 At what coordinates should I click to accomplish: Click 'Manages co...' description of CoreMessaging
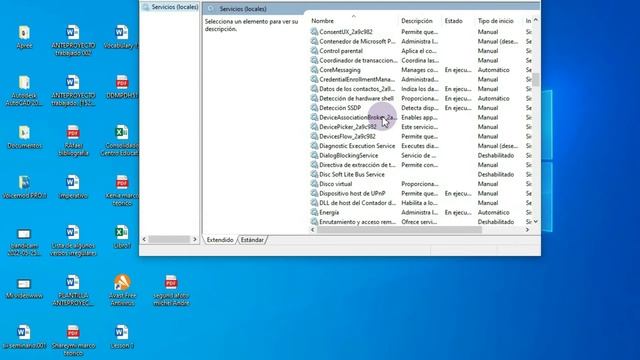(x=420, y=70)
